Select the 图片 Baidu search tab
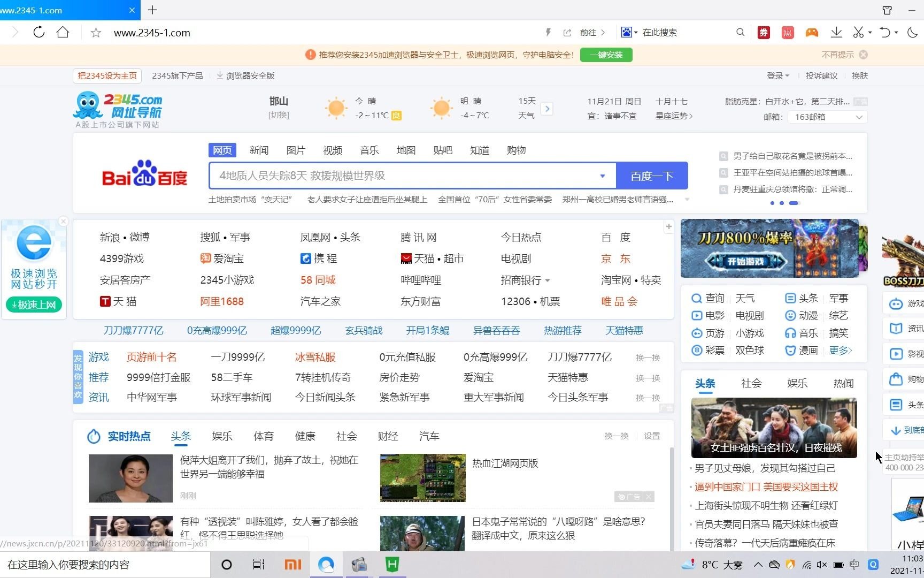The width and height of the screenshot is (924, 578). [x=296, y=150]
